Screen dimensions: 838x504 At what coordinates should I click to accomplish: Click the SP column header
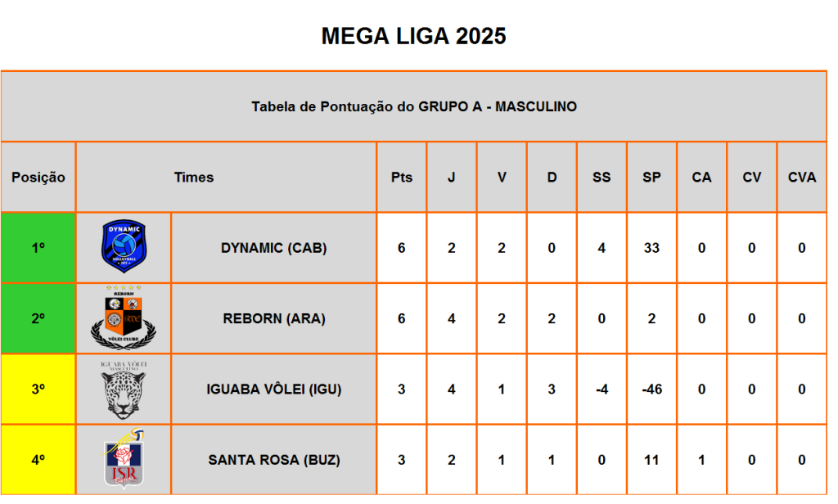(x=651, y=177)
